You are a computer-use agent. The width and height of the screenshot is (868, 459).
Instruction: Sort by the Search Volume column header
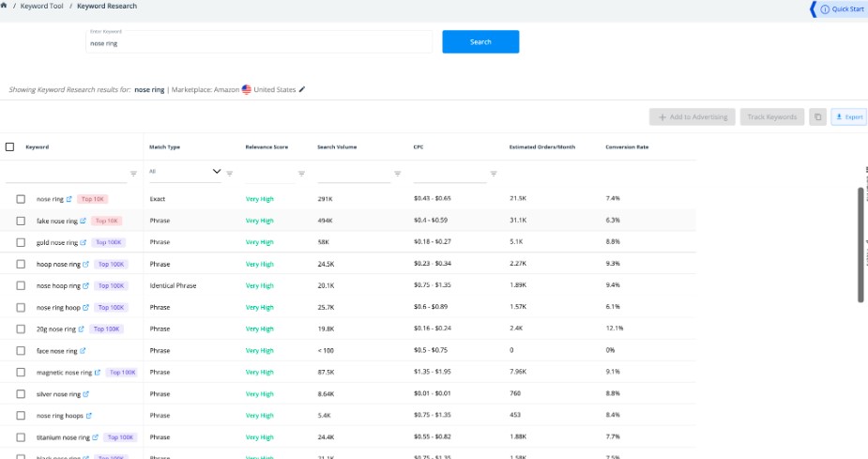(x=337, y=146)
